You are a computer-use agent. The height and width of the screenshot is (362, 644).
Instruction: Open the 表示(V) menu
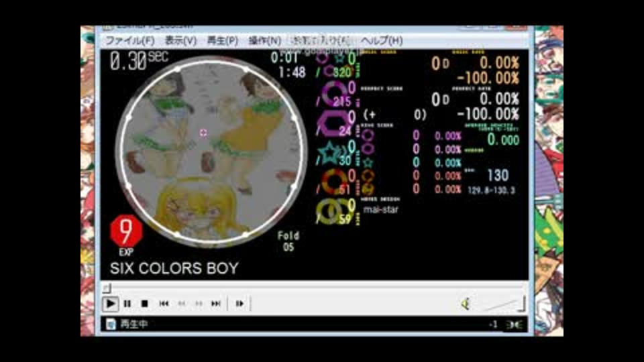click(x=180, y=41)
